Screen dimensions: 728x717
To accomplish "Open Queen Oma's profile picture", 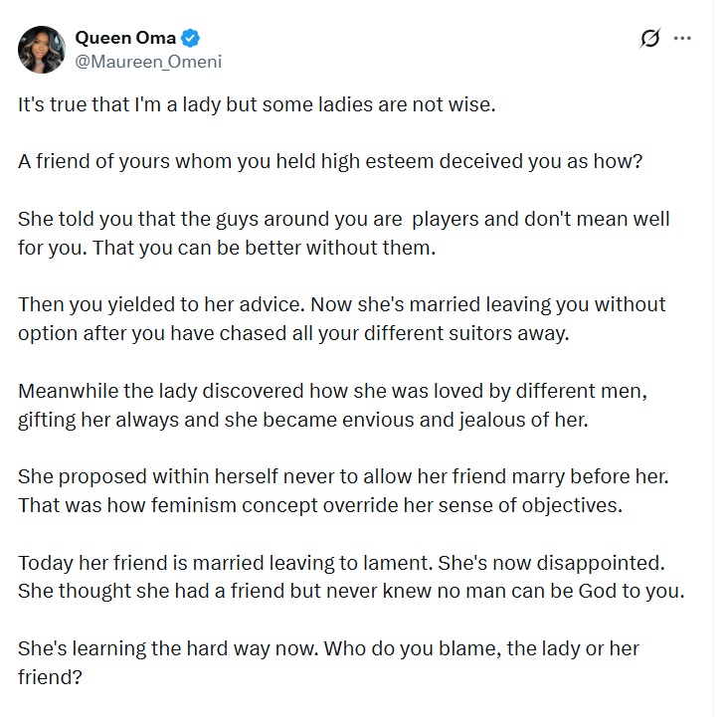I will pyautogui.click(x=43, y=49).
